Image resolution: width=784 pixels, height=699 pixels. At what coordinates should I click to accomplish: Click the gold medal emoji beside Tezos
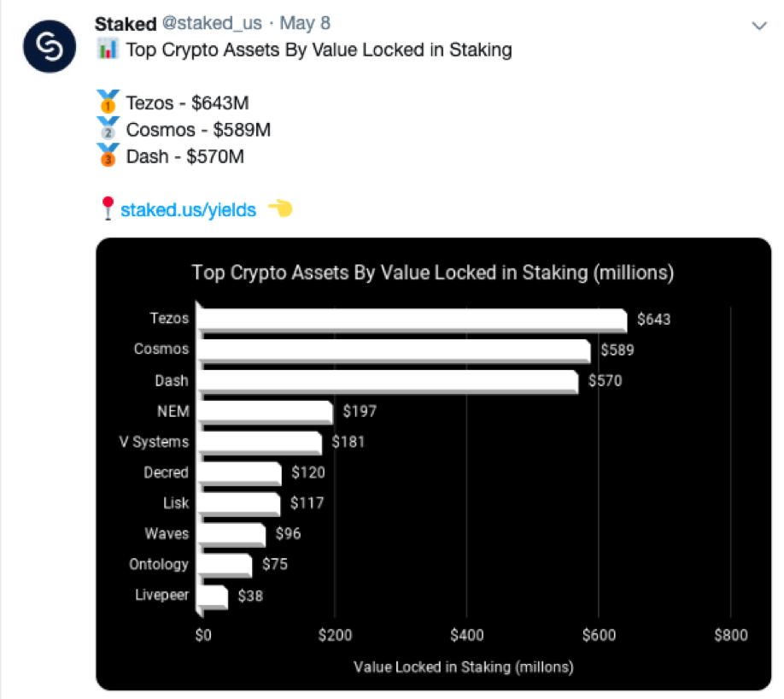coord(108,103)
